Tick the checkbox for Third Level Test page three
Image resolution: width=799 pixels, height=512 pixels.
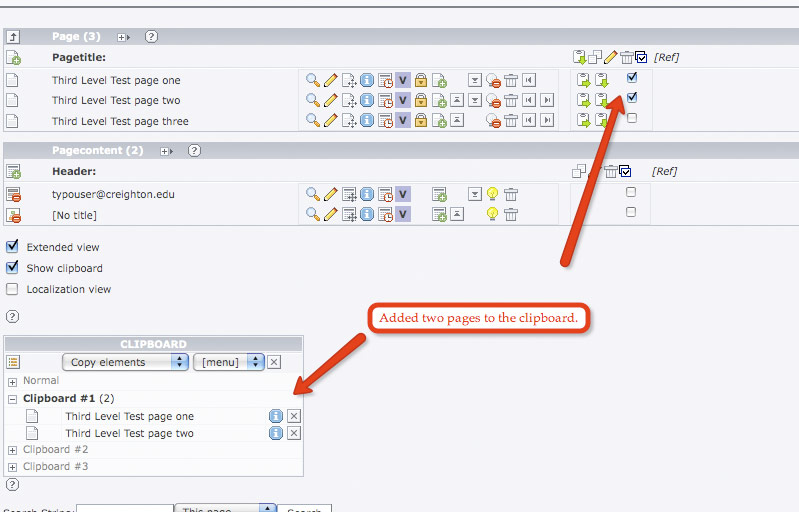click(631, 118)
